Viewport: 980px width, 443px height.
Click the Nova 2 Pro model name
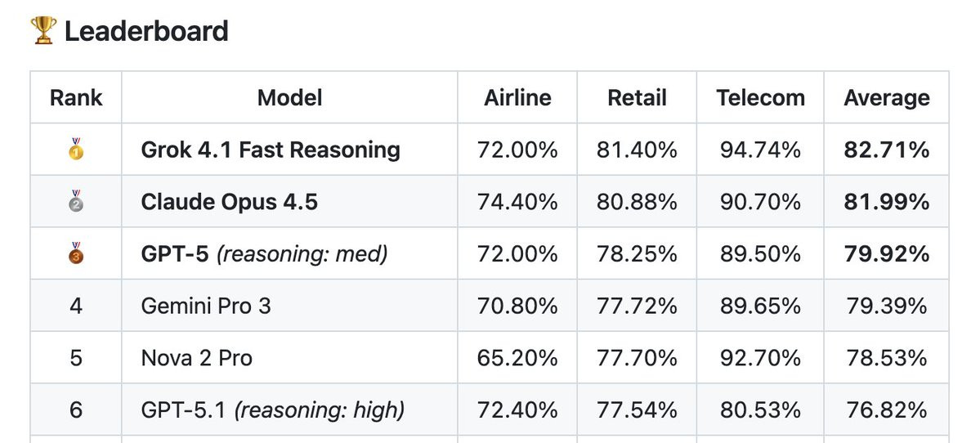(x=197, y=357)
